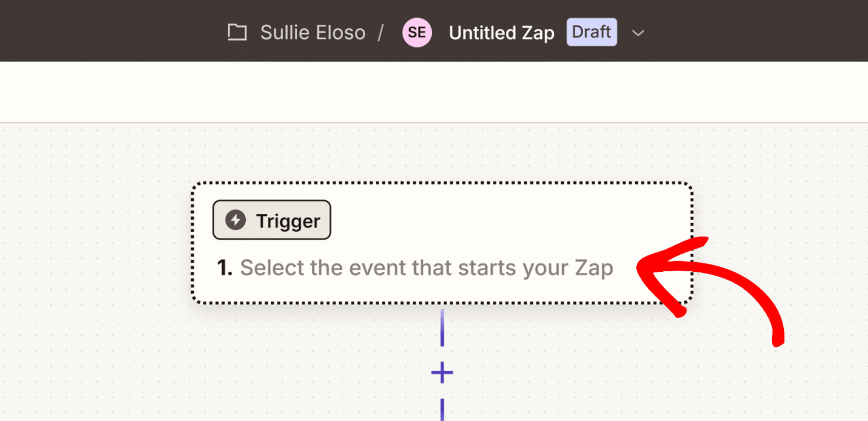Click the folder icon in the top breadcrumb
Screen dimensions: 868x421
(237, 32)
